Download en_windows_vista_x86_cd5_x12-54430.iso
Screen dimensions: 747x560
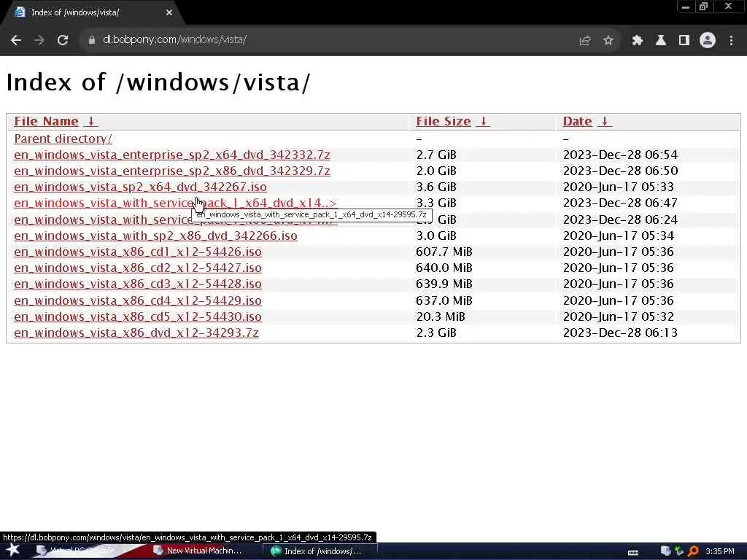click(x=138, y=317)
